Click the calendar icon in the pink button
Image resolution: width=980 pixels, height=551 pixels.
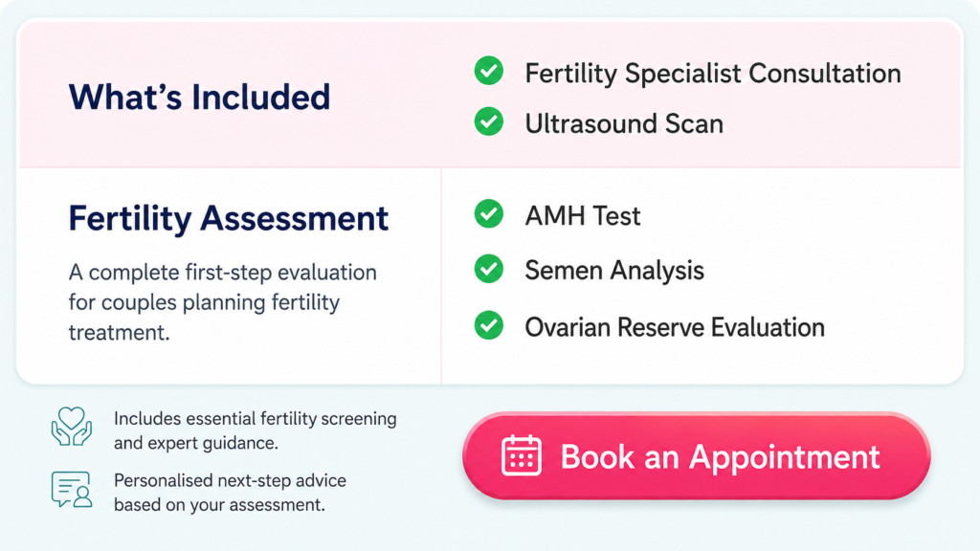(522, 455)
